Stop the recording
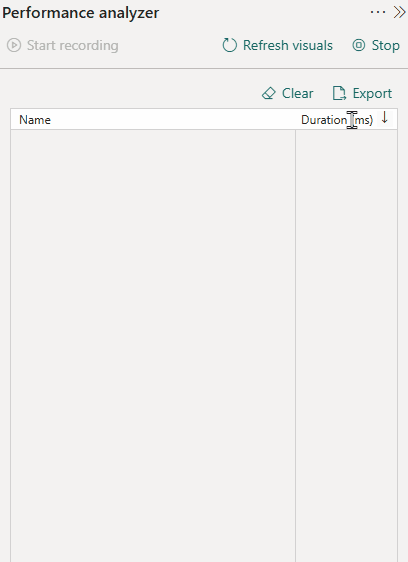 376,46
